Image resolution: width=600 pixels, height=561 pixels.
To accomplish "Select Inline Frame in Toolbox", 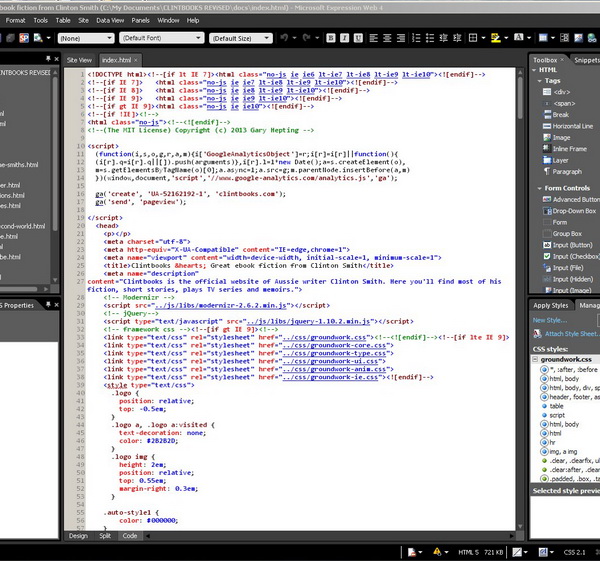I will (x=565, y=149).
